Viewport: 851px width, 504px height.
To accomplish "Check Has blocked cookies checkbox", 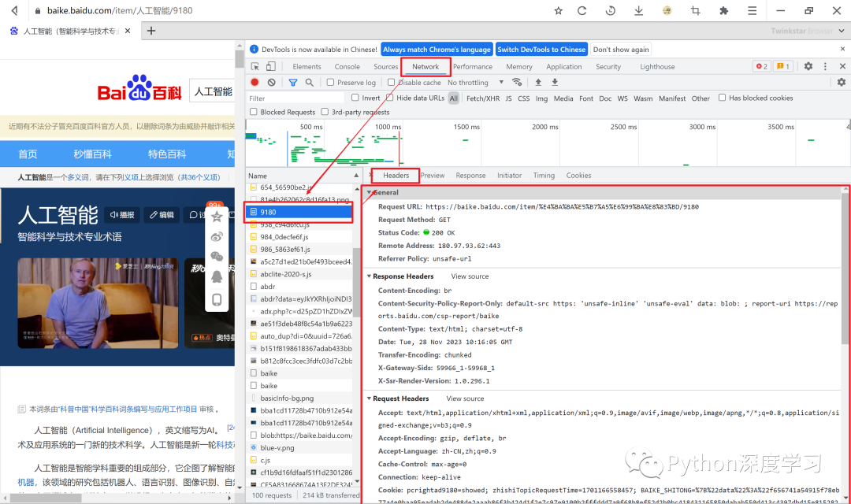I will click(x=722, y=98).
